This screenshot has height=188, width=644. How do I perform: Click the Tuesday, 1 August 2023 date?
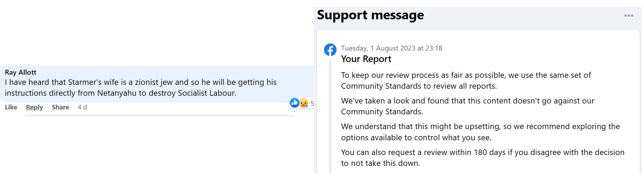click(391, 48)
